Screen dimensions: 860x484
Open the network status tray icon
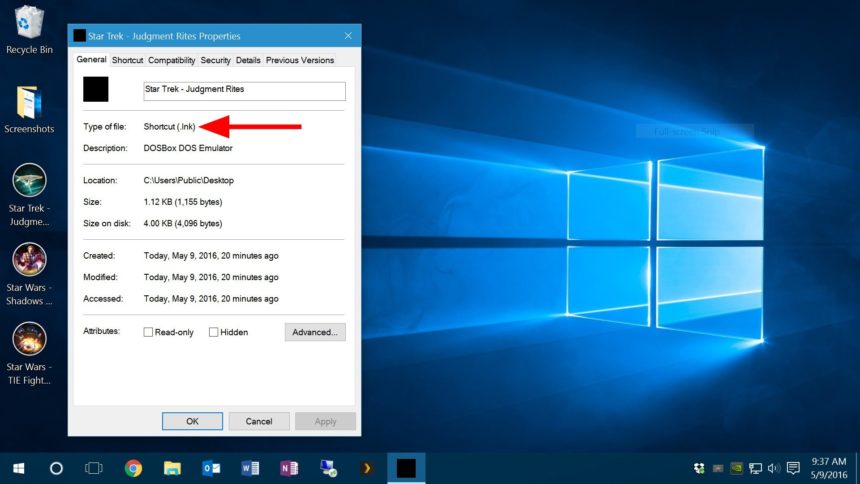(755, 468)
